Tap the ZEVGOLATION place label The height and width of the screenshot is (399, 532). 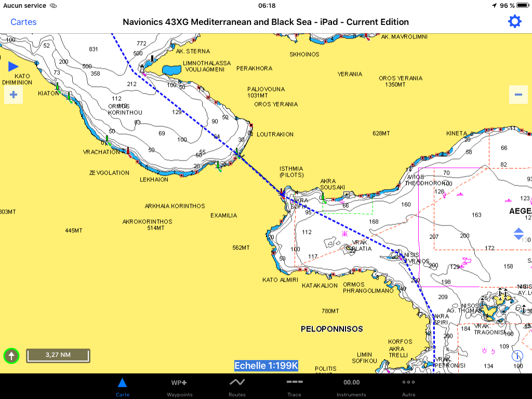click(109, 172)
